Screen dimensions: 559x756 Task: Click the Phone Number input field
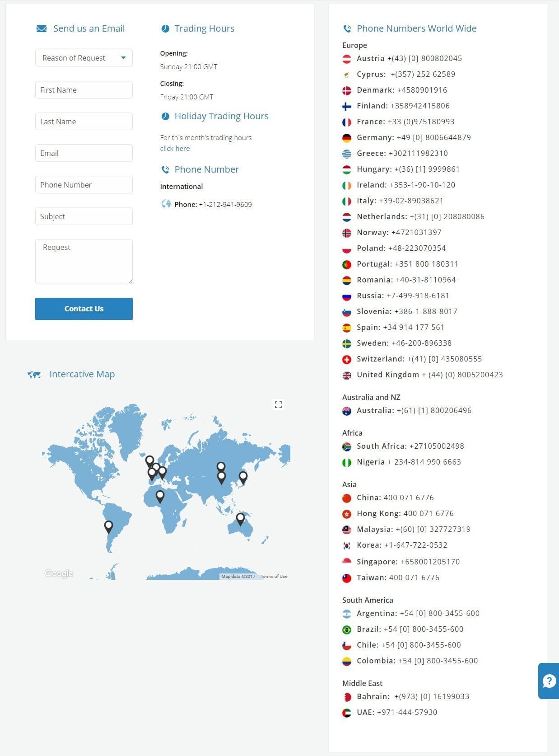pyautogui.click(x=84, y=184)
